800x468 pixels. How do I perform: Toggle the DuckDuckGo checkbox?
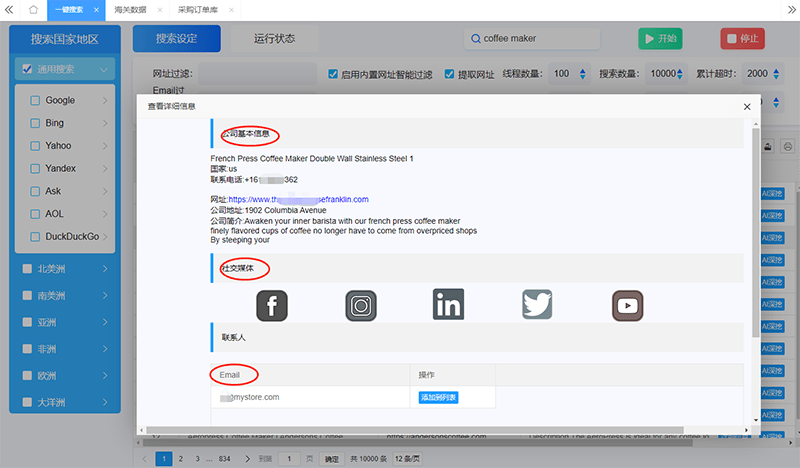tap(35, 237)
